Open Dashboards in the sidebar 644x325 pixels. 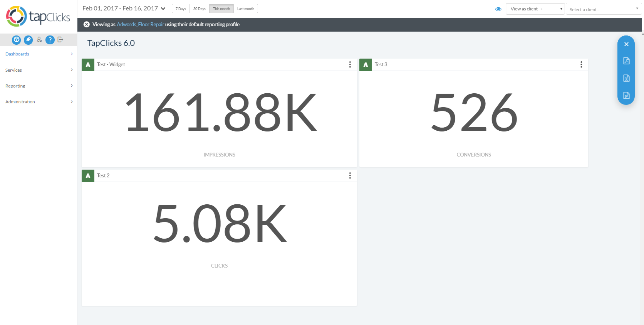17,54
